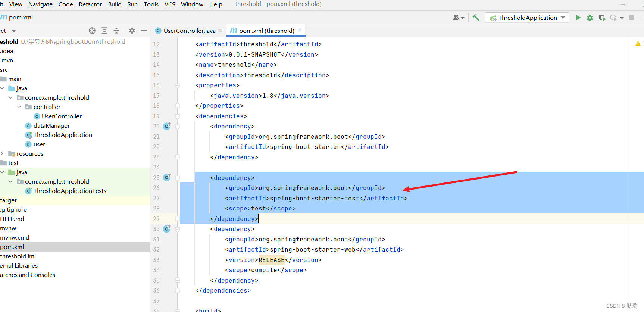Click the Stop process square icon

point(631,18)
